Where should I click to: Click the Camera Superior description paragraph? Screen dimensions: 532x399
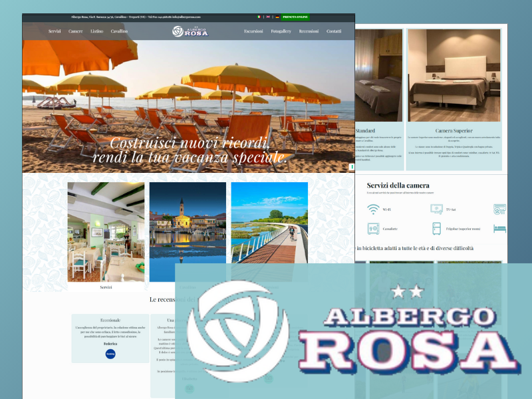click(454, 146)
